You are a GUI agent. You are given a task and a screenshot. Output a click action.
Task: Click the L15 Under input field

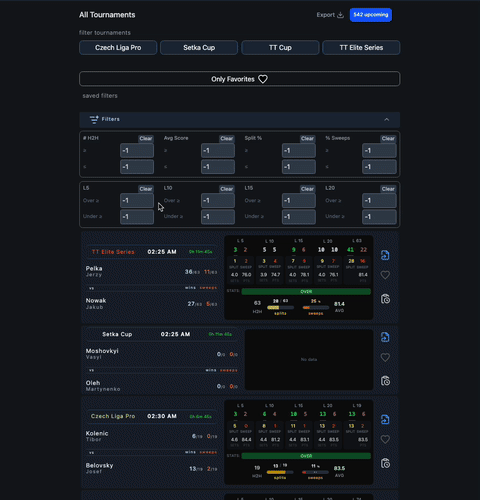point(299,217)
